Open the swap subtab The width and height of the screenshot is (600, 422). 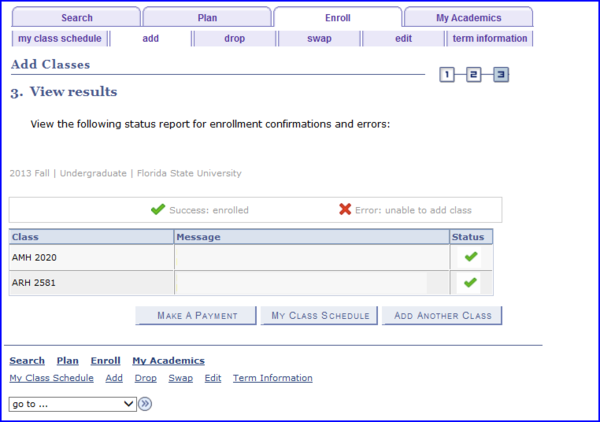tap(319, 38)
